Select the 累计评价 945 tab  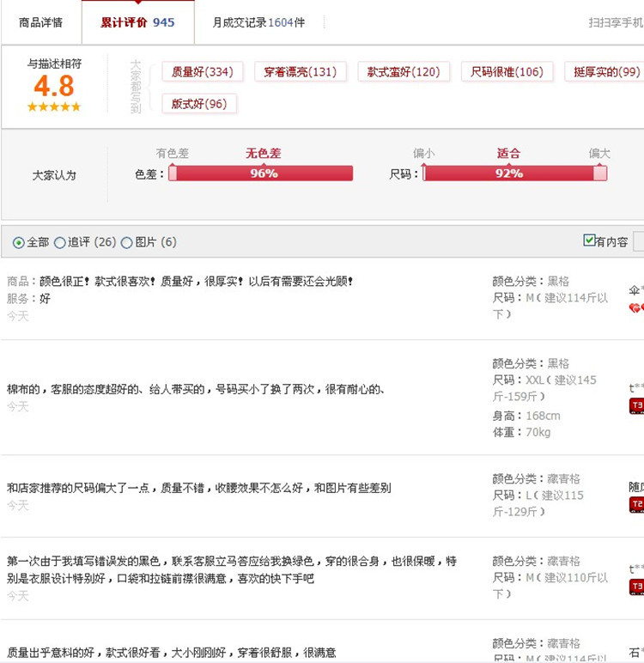click(137, 22)
